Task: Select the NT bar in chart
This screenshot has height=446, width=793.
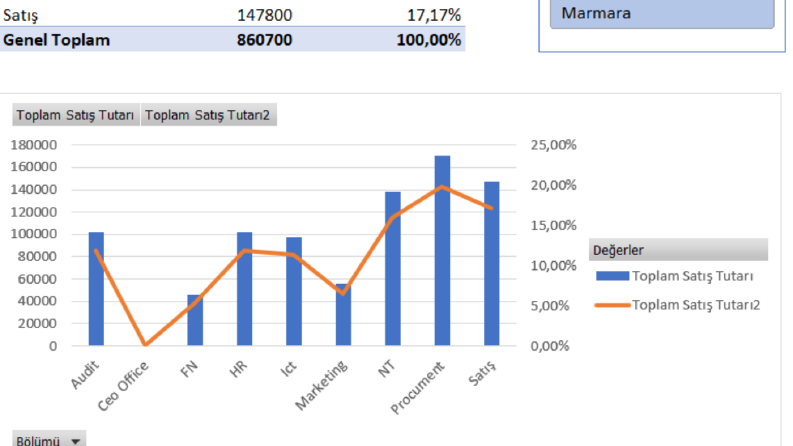Action: tap(392, 269)
